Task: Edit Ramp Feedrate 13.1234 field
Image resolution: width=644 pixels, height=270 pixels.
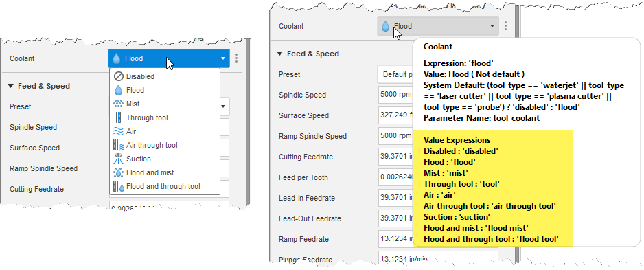Action: point(395,239)
